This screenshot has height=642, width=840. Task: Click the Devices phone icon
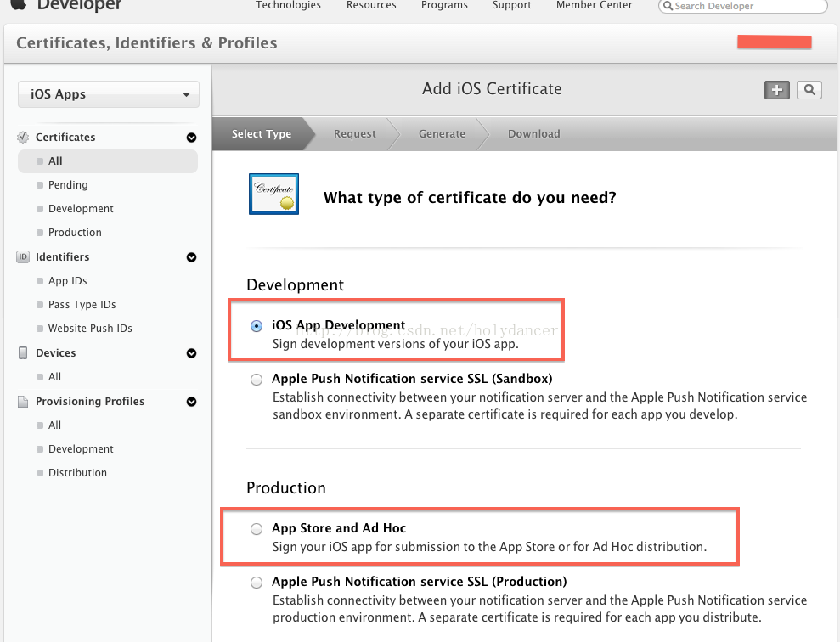pyautogui.click(x=23, y=353)
